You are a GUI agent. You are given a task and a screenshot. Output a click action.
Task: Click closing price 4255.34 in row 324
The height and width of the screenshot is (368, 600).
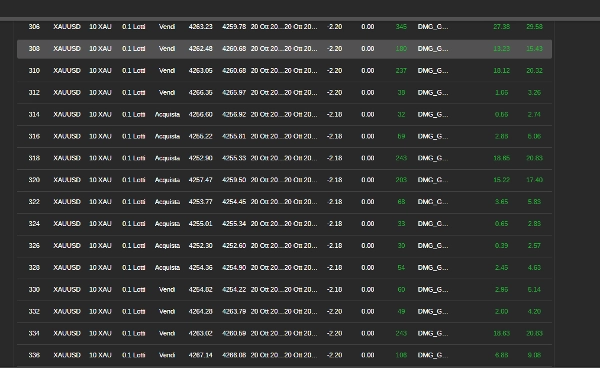234,224
